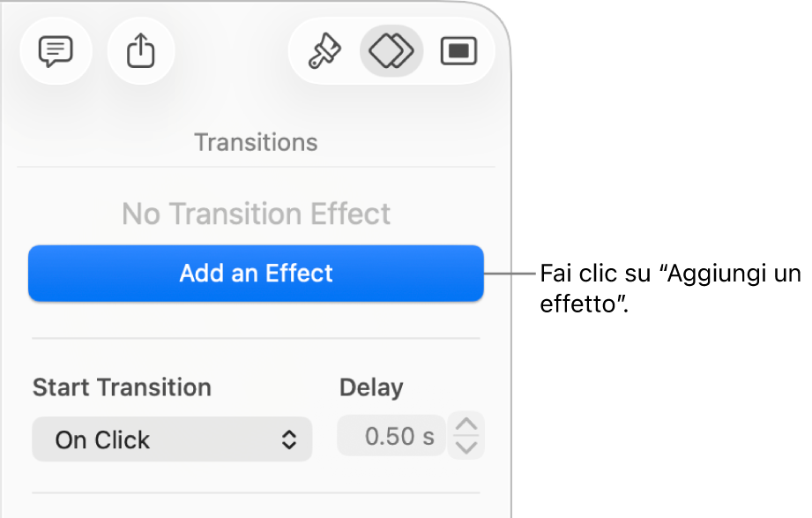
Task: Click the divider below the Start Transition controls
Action: click(256, 492)
